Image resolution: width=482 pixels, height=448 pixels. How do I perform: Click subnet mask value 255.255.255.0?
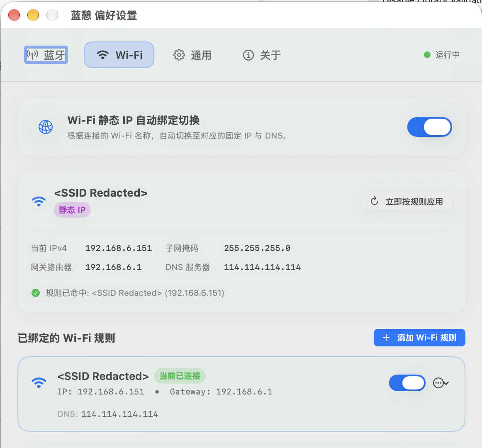click(x=257, y=248)
